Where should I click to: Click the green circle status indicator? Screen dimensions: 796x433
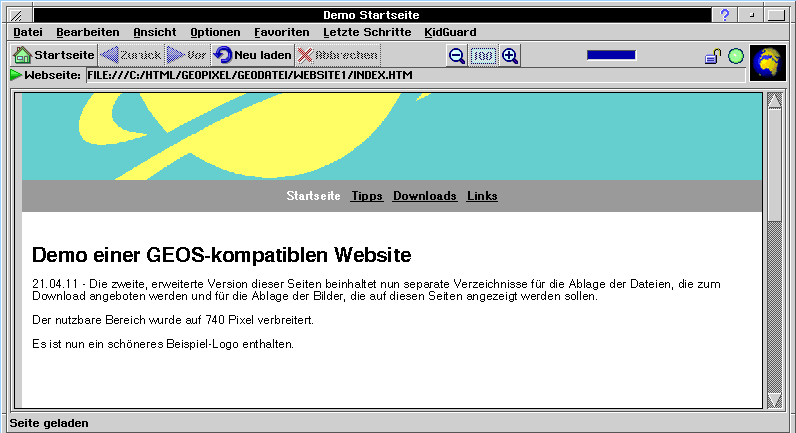pos(736,57)
